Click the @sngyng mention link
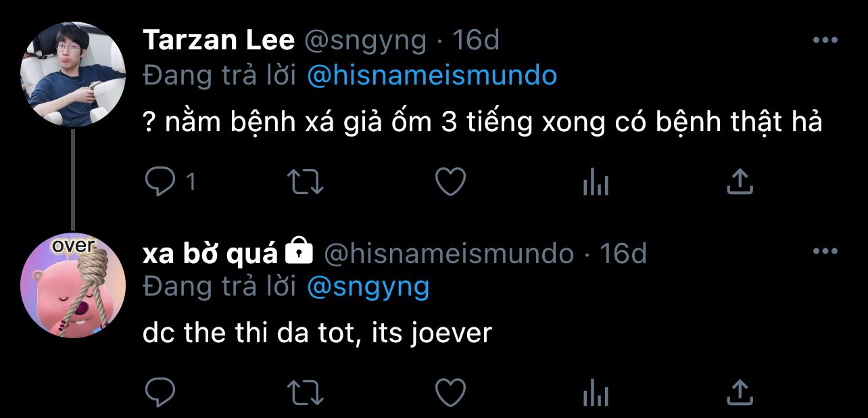This screenshot has width=868, height=418. tap(368, 287)
